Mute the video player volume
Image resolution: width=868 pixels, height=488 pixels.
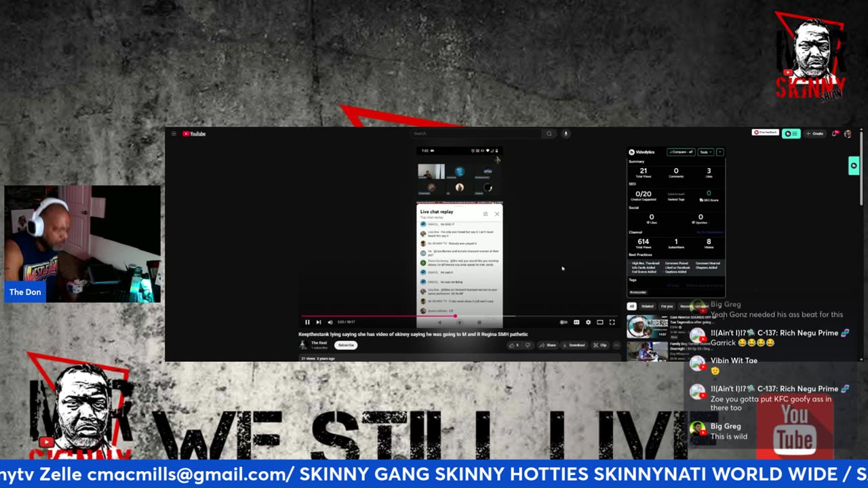click(330, 322)
